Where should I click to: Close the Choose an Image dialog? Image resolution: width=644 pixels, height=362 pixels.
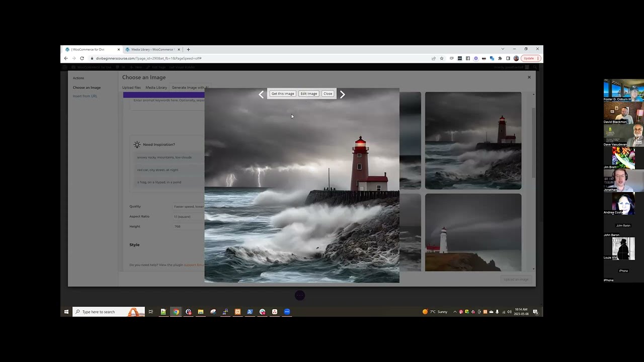[529, 77]
